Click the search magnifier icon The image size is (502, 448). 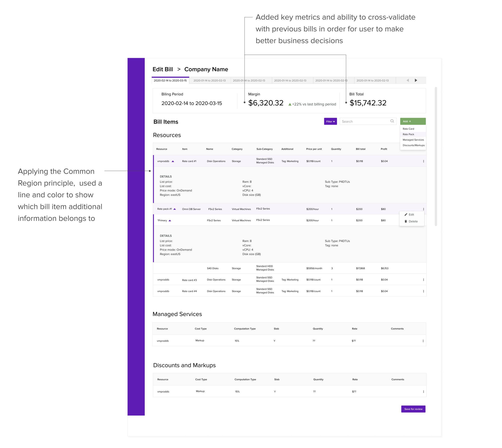point(392,121)
